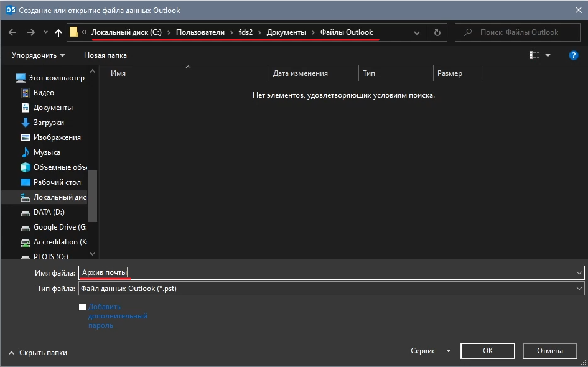Open DATA (D:) drive in sidebar
This screenshot has height=367, width=588.
point(49,212)
